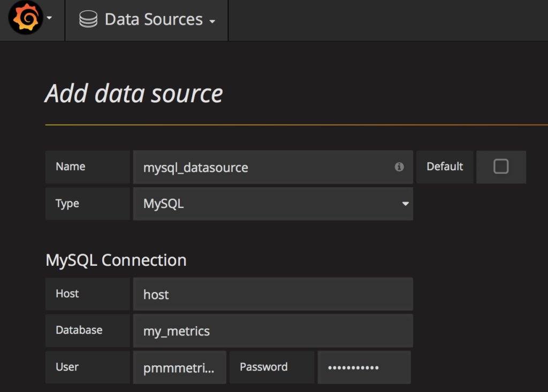Open the caret beside the Grafana logo
This screenshot has width=548, height=392.
[50, 18]
